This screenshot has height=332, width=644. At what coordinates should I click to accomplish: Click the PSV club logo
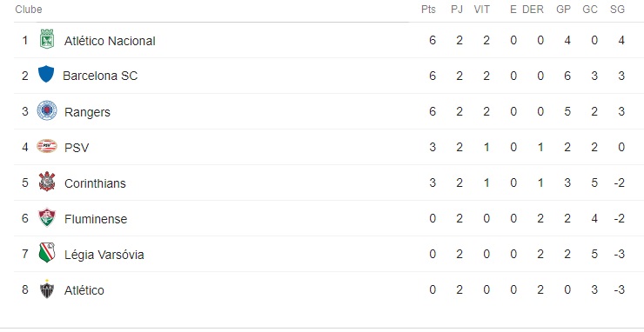click(x=47, y=146)
